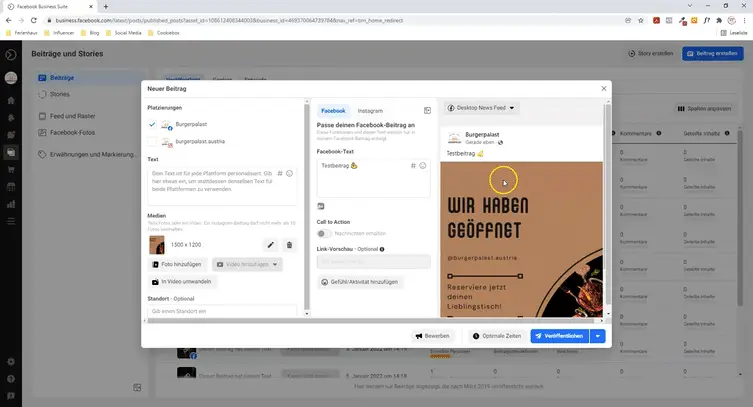Open emoji picker in Facebook-Text field

(423, 166)
